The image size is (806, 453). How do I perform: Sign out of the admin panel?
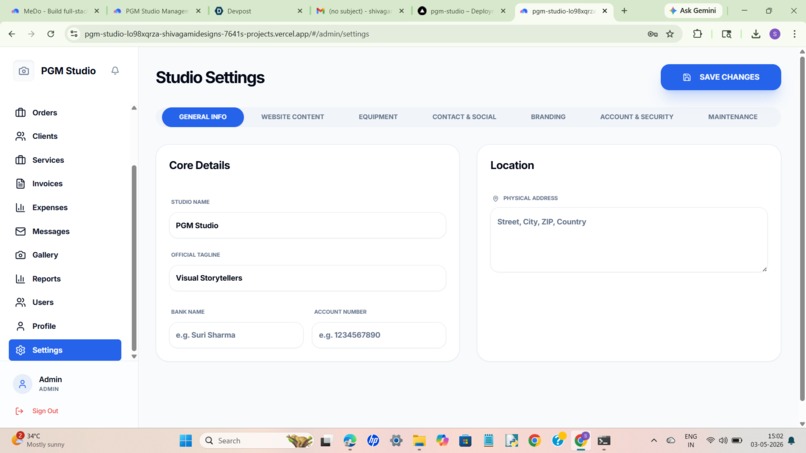37,411
